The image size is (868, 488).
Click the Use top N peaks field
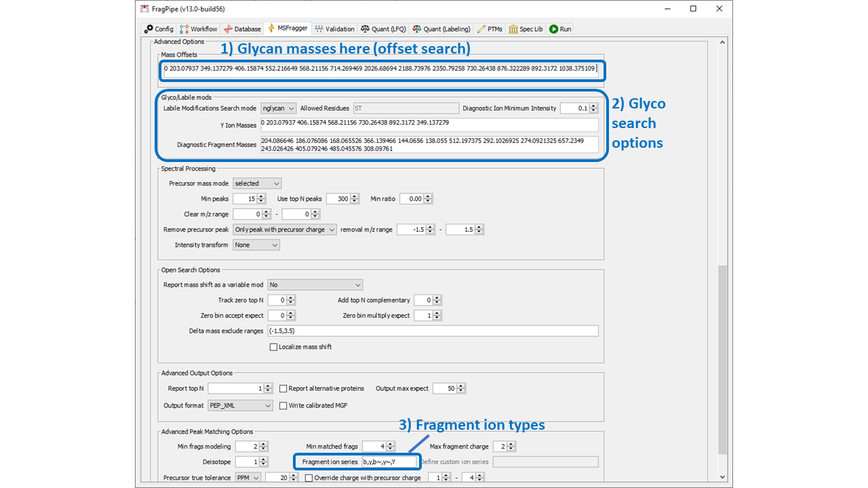(338, 199)
